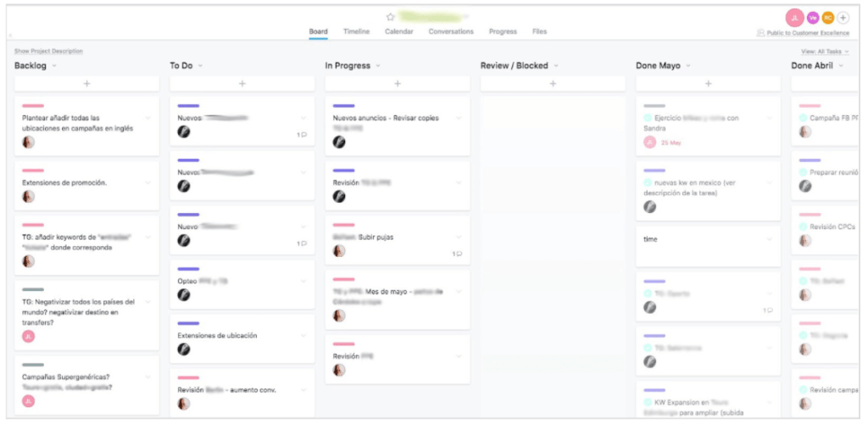Click assignee avatar on Extensiones de ubicación card
The width and height of the screenshot is (868, 425).
coord(184,350)
